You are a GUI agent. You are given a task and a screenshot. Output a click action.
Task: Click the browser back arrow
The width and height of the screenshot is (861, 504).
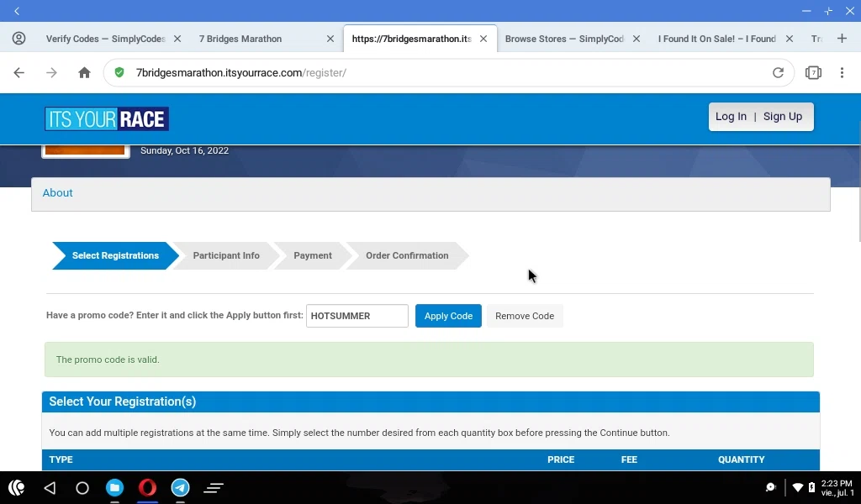(x=18, y=72)
